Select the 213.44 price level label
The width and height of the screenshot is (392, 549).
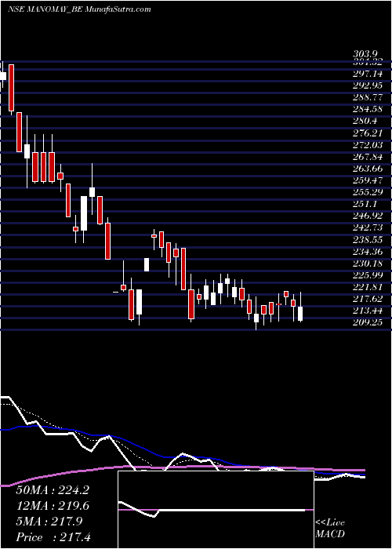368,311
